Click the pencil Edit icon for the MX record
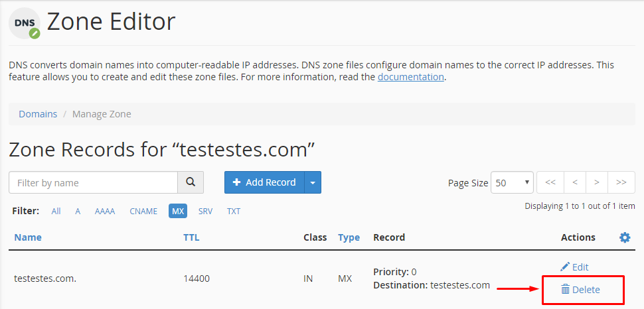Viewport: 644px width, 309px height. (x=565, y=267)
